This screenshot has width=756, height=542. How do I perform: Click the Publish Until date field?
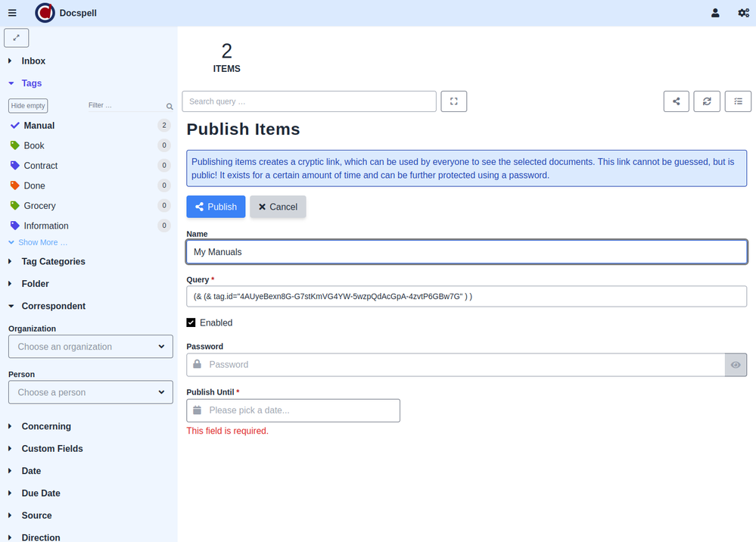tap(293, 410)
